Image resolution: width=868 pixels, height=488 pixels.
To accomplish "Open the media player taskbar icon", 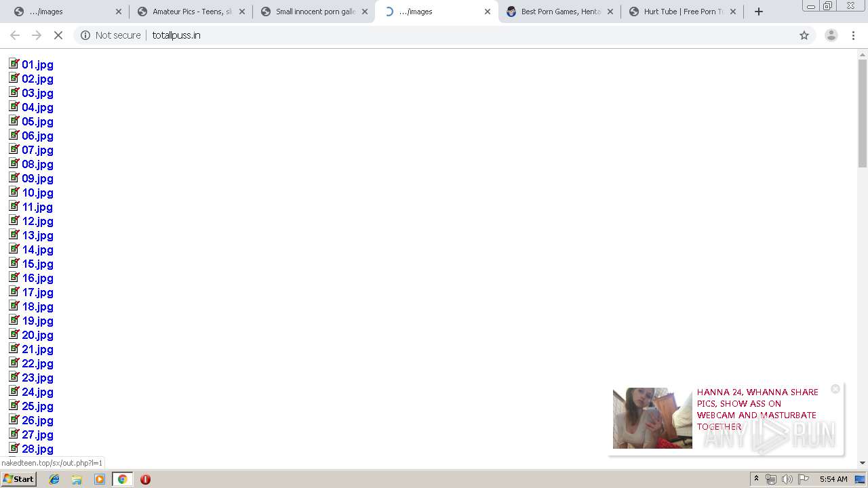I will 99,479.
